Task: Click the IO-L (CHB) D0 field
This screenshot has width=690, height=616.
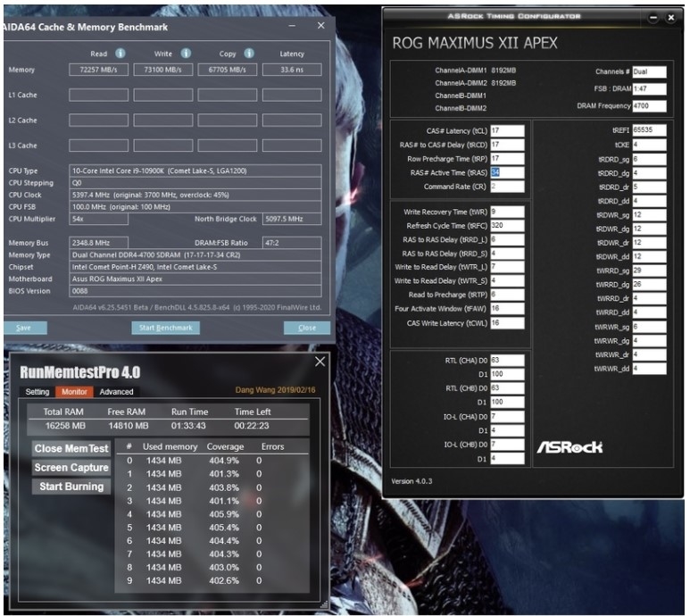Action: [x=507, y=445]
